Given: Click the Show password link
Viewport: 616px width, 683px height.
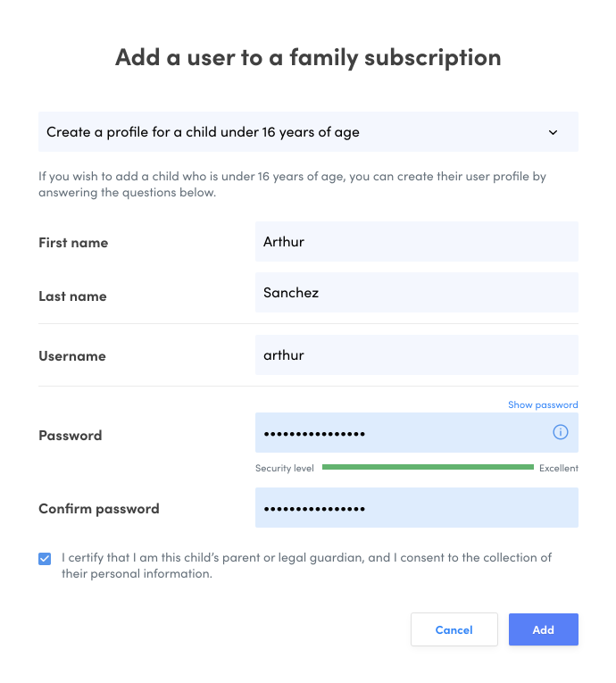Looking at the screenshot, I should pos(543,404).
